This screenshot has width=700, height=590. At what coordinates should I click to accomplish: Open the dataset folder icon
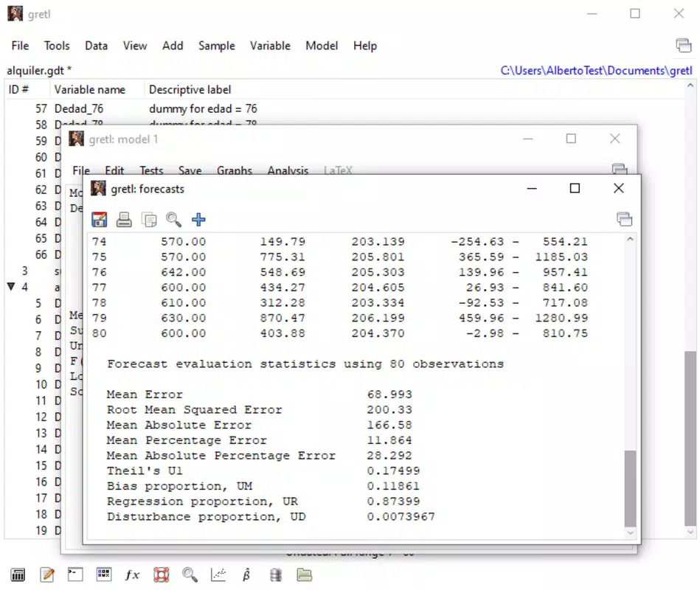(305, 575)
